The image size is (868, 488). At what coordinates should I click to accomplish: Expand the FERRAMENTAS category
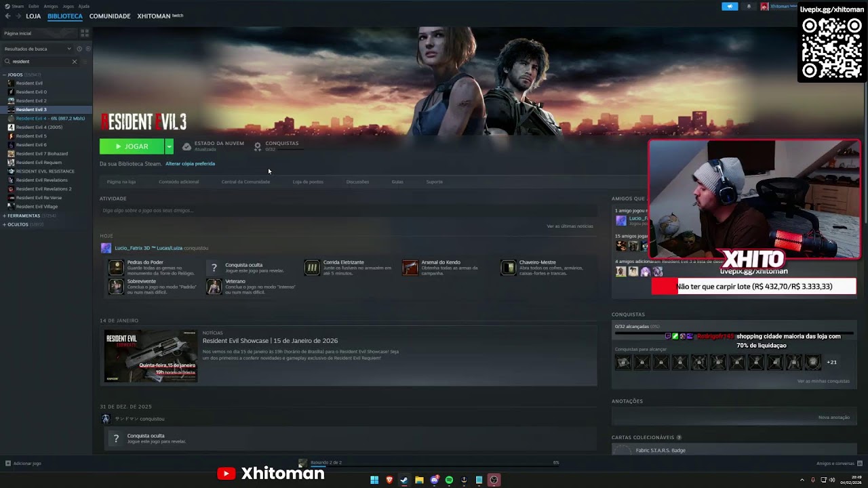(x=5, y=216)
